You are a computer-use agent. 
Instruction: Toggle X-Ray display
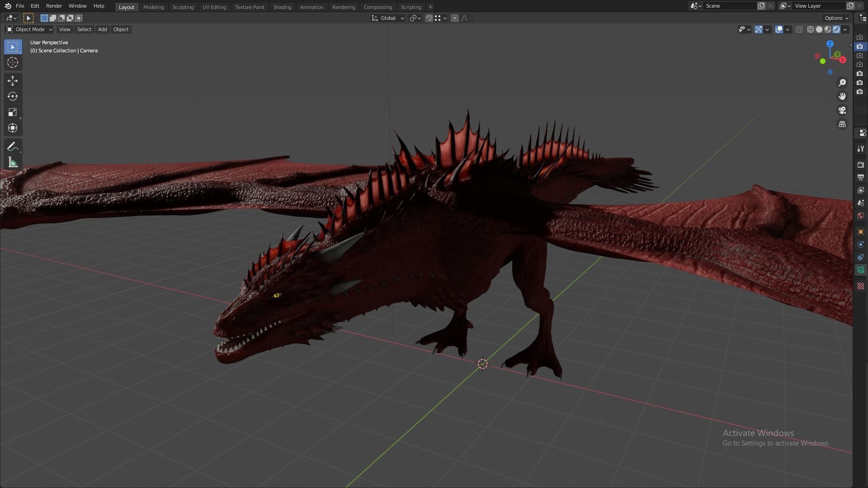coord(799,29)
